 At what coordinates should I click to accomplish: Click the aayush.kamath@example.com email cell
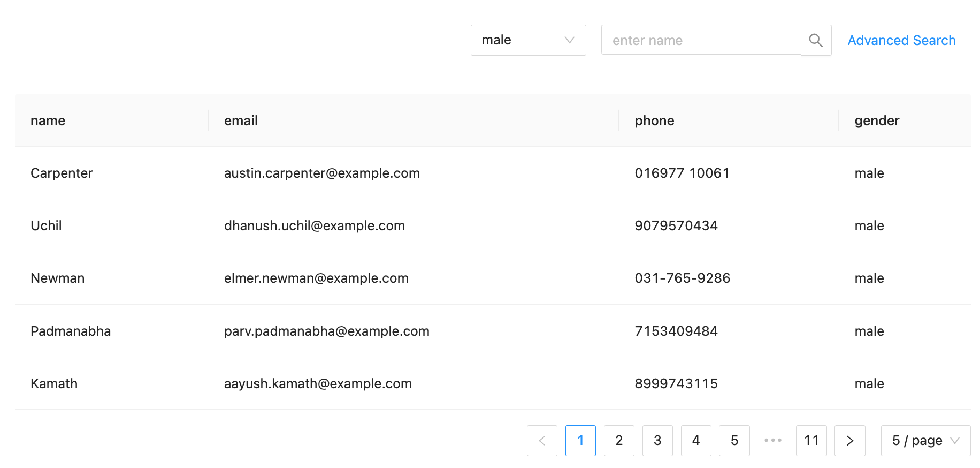point(318,384)
